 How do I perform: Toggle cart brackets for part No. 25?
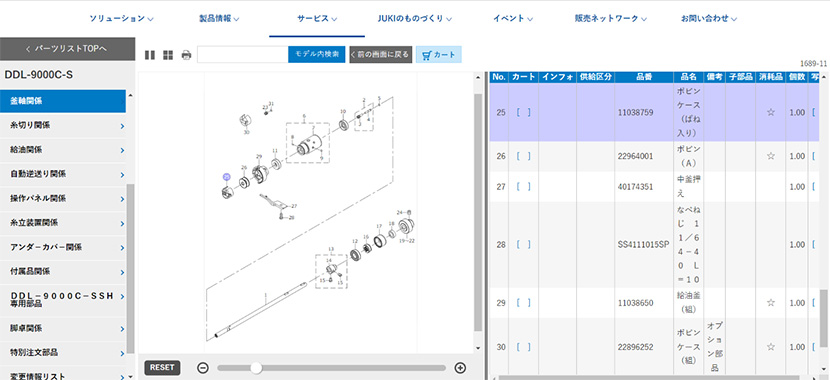coord(523,112)
